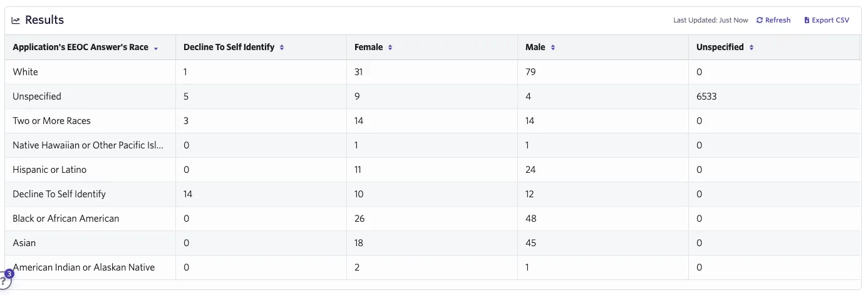The height and width of the screenshot is (295, 868).
Task: Export results as CSV
Action: click(x=827, y=20)
